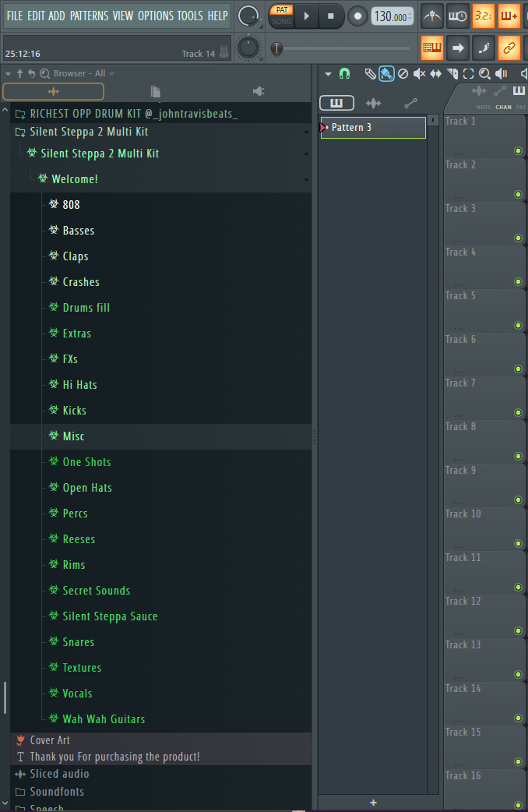Collapse the Welcome! folder arrow
This screenshot has height=812, width=528.
point(306,180)
